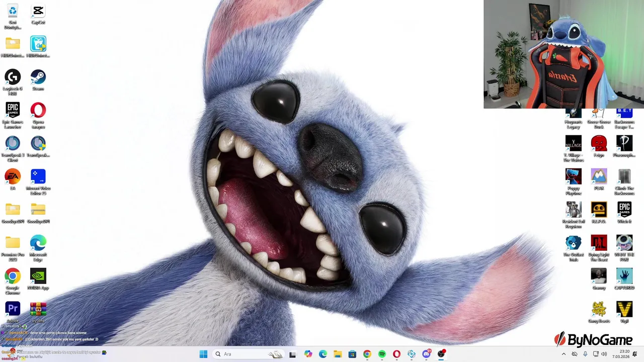Launch the EA app shortcut
This screenshot has width=644, height=362.
(x=13, y=180)
